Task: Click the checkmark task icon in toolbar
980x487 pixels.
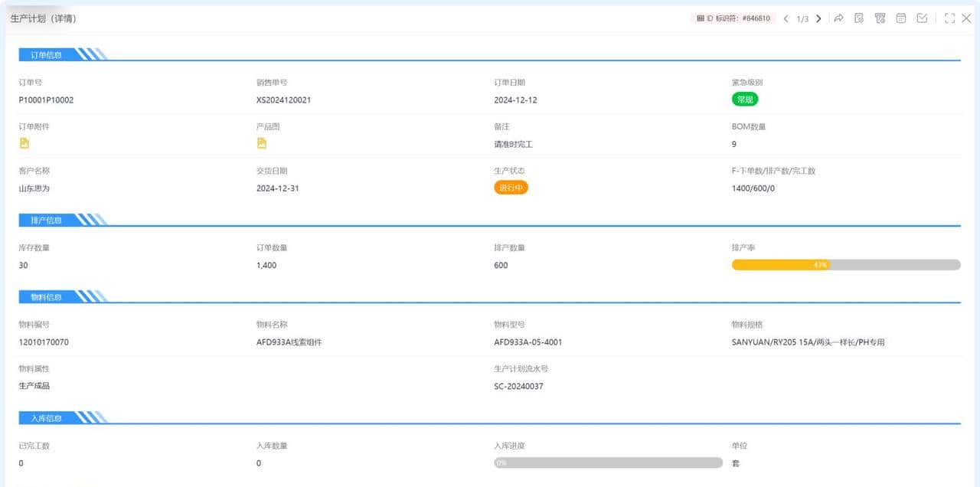Action: tap(922, 18)
